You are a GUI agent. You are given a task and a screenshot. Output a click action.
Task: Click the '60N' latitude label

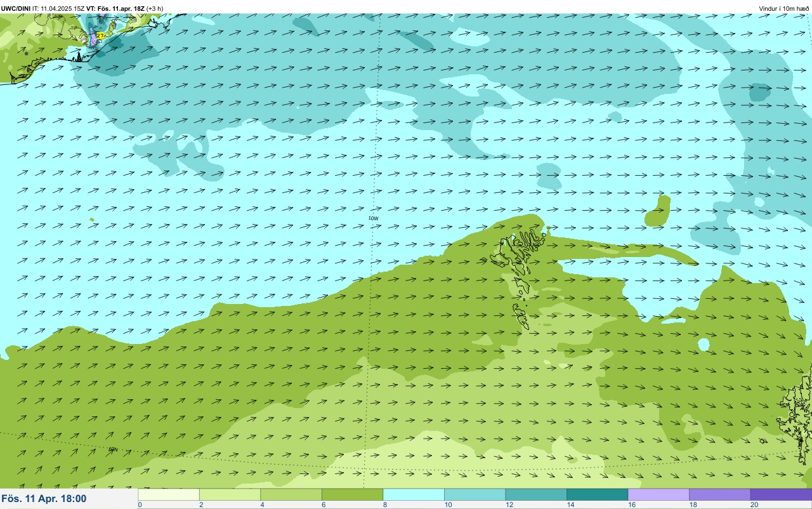point(114,449)
